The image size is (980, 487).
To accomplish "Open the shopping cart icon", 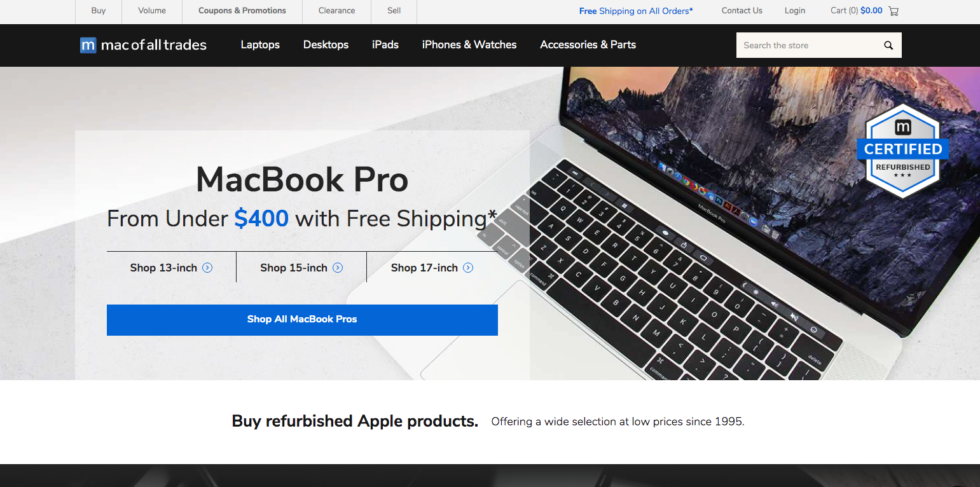I will click(x=894, y=11).
